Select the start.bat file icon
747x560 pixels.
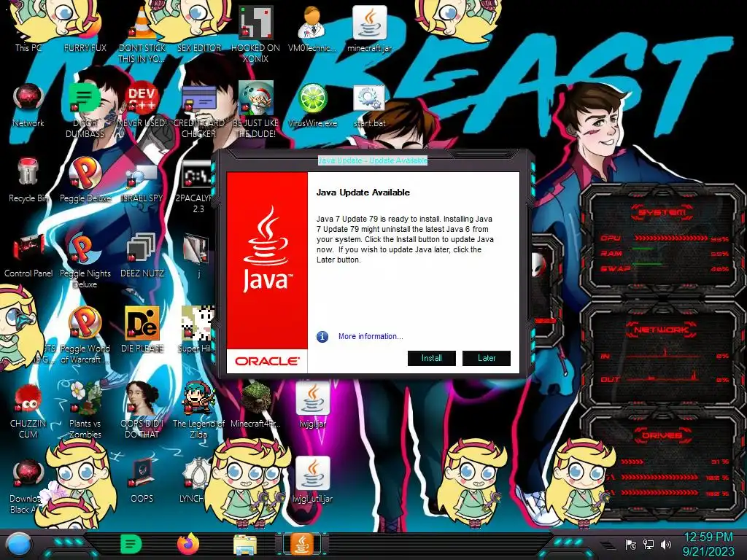click(x=369, y=105)
